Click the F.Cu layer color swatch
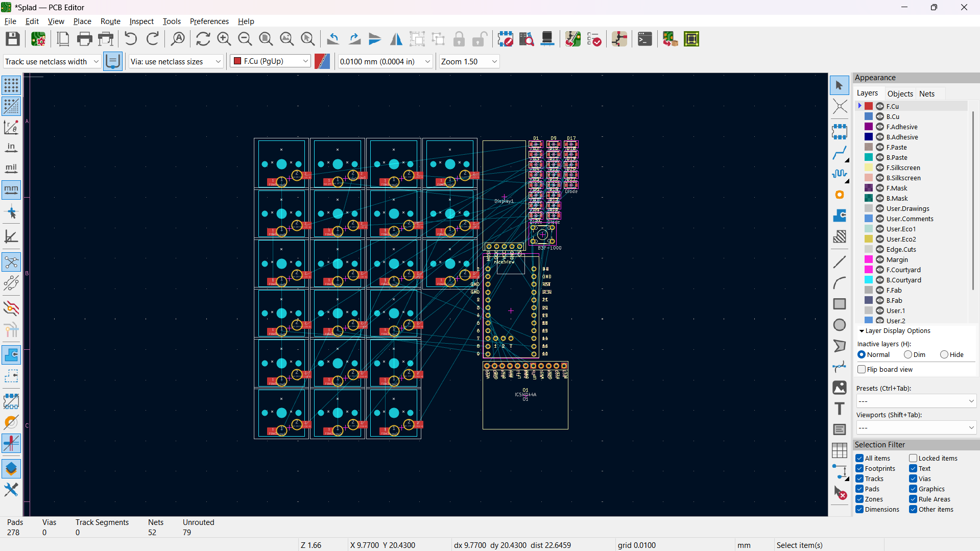This screenshot has height=551, width=980. (x=868, y=106)
